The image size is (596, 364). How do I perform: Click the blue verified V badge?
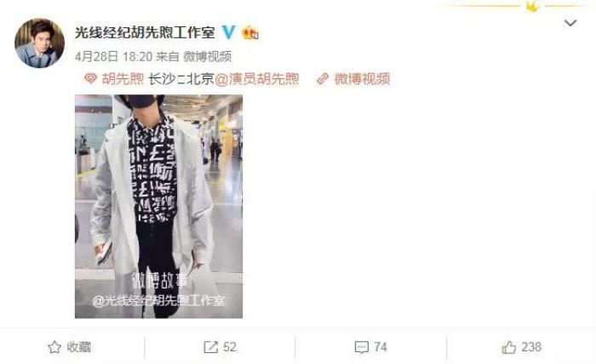[228, 32]
